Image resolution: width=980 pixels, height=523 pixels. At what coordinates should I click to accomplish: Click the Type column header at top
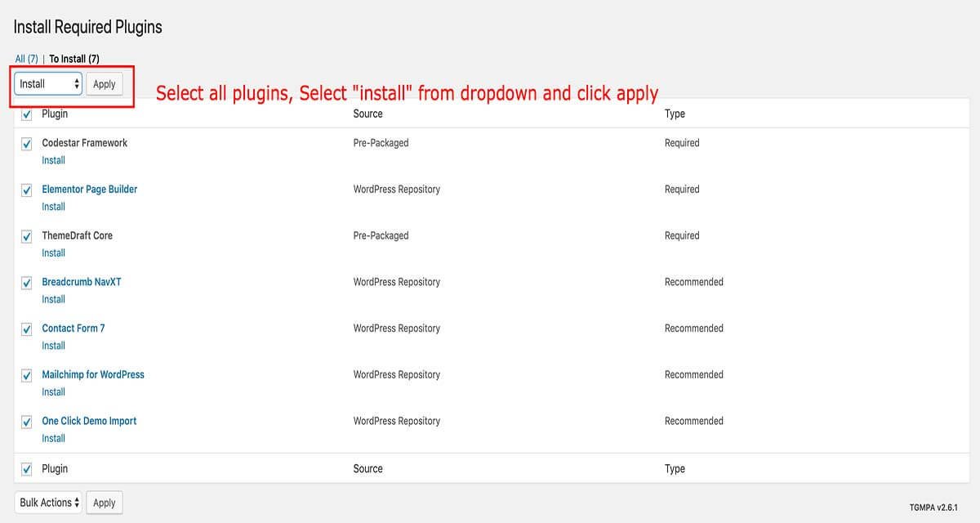tap(675, 114)
